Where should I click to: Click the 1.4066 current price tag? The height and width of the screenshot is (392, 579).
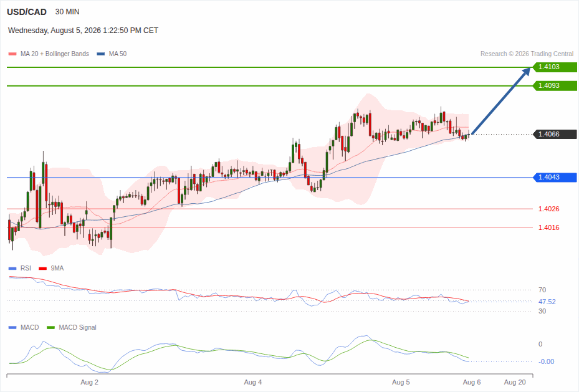click(x=555, y=134)
